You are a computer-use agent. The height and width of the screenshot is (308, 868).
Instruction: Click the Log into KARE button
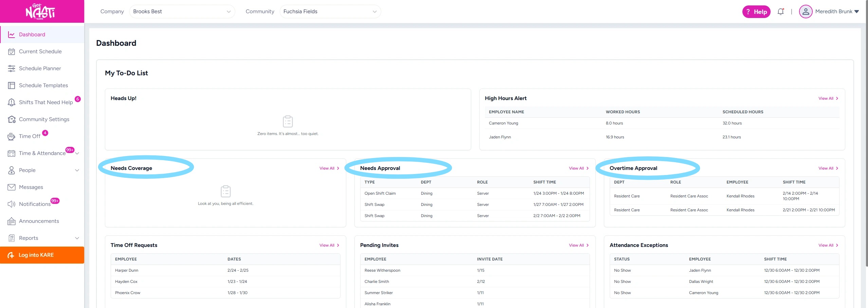(36, 255)
